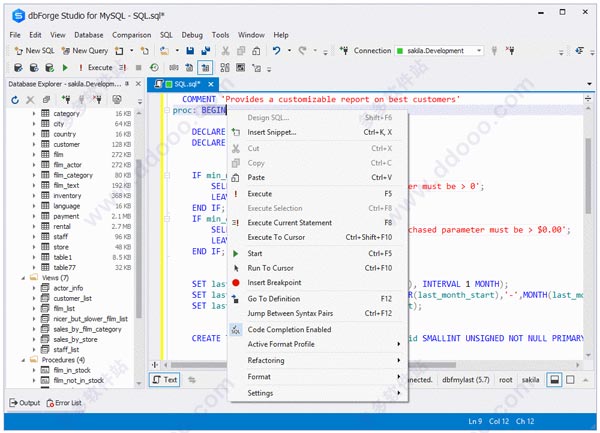Click the Redo arrow icon
This screenshot has width=600, height=433.
click(303, 50)
